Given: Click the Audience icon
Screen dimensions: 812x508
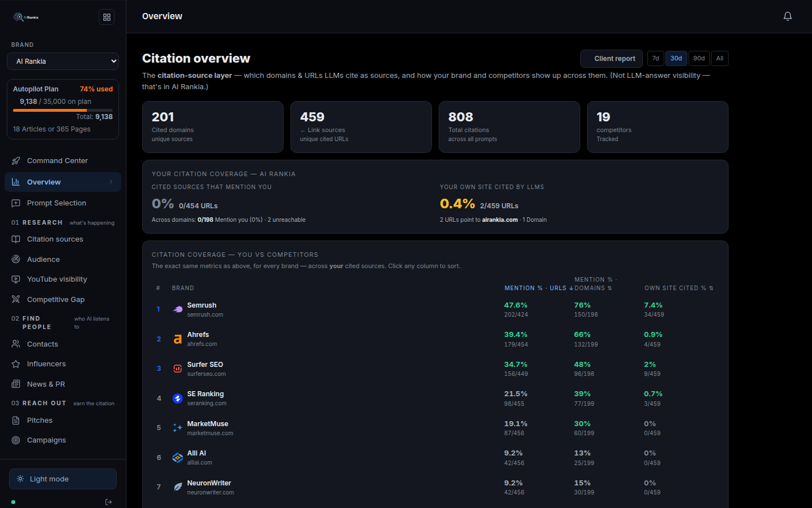Looking at the screenshot, I should pos(16,260).
